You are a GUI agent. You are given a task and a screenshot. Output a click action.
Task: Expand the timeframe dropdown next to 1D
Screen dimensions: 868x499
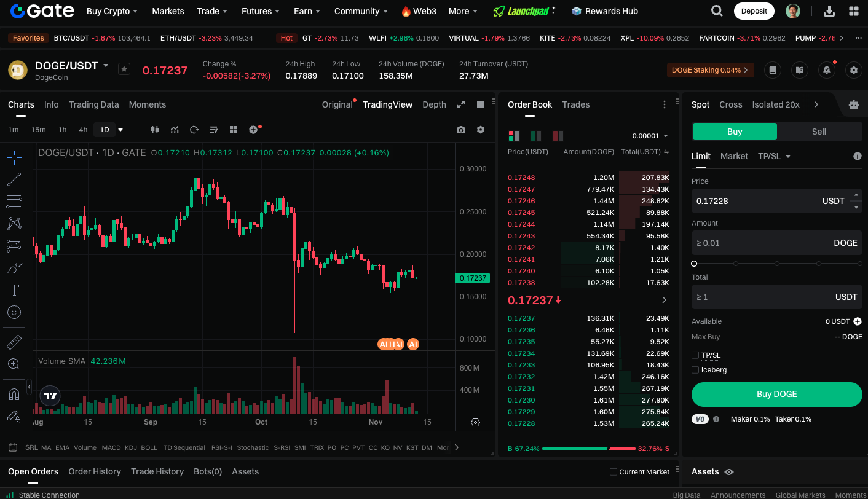coord(120,130)
